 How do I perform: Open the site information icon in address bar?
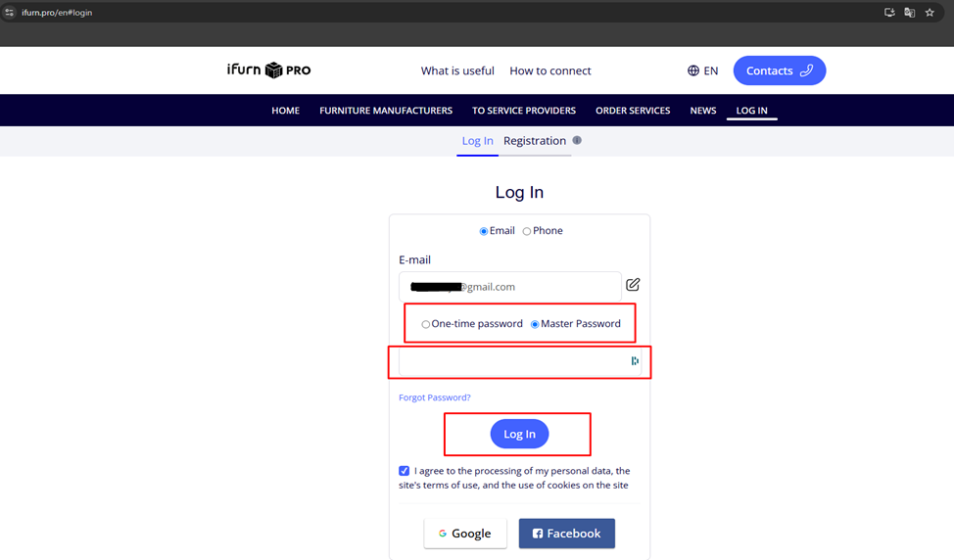coord(10,13)
